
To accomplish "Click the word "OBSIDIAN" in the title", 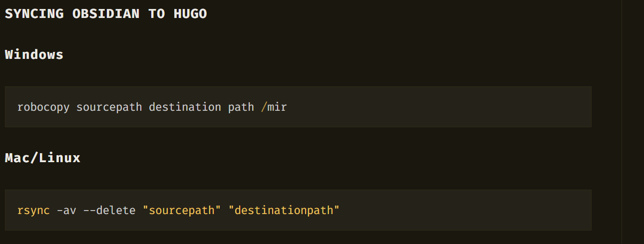I will click(106, 14).
